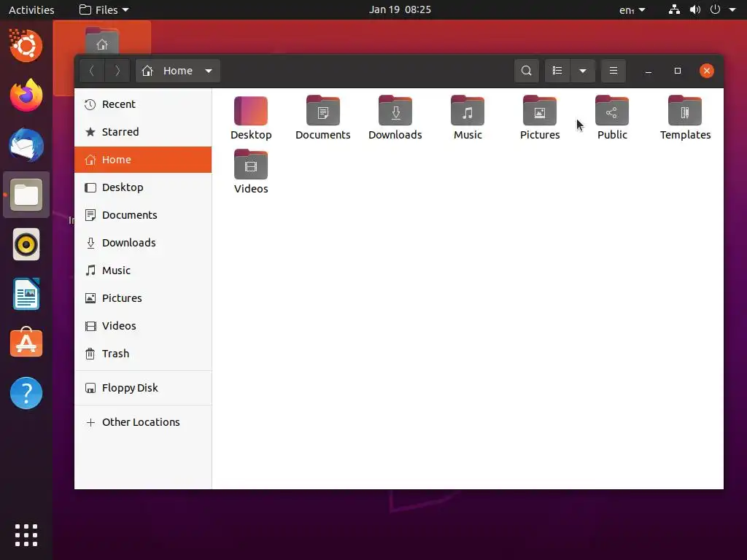The width and height of the screenshot is (747, 560).
Task: Open the Files application menu in top bar
Action: point(104,9)
